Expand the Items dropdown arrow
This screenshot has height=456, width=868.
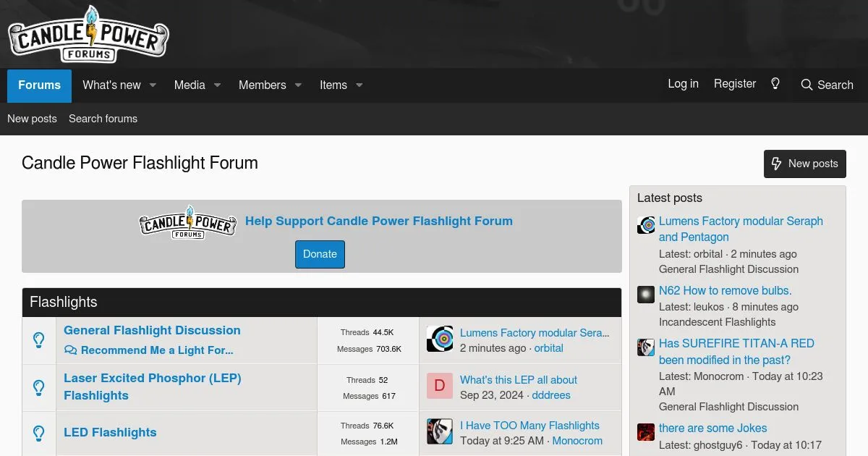pos(359,85)
